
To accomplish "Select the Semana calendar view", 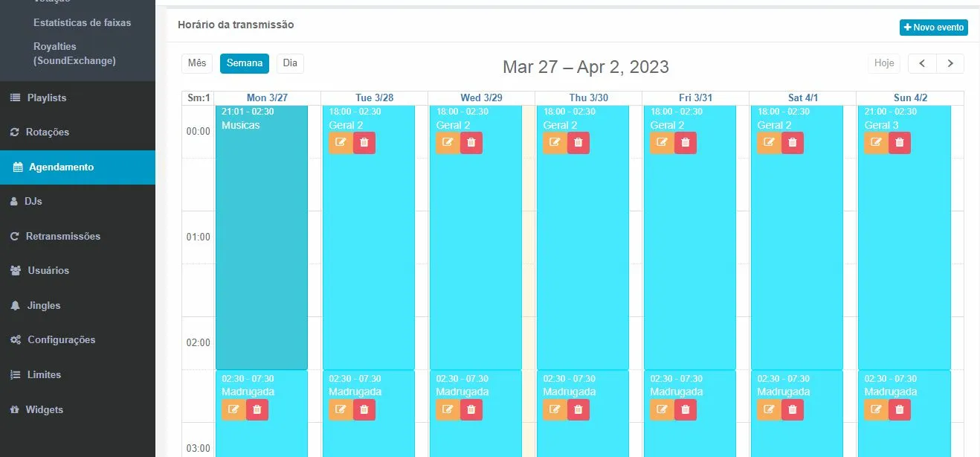I will pyautogui.click(x=245, y=63).
